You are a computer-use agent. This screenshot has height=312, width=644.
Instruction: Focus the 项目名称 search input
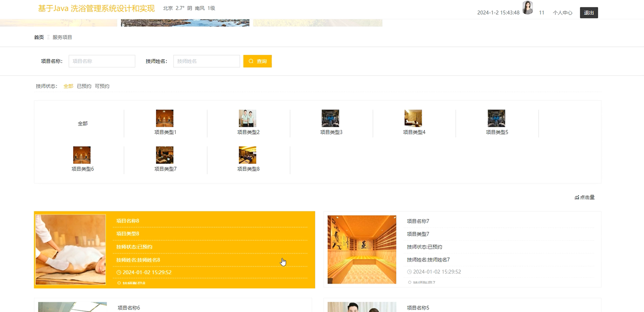pyautogui.click(x=102, y=61)
